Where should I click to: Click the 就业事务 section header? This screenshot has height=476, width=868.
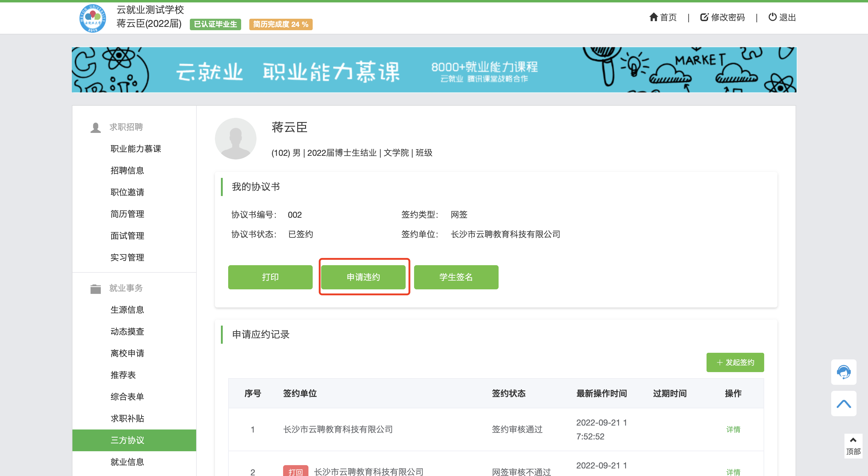coord(126,288)
